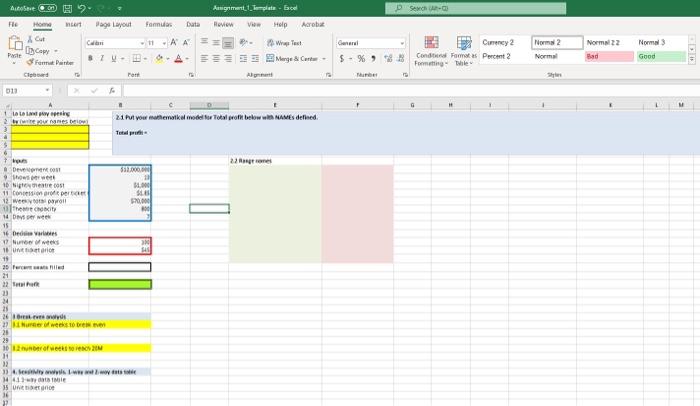700x406 pixels.
Task: Decrease the cell indent
Action: click(243, 59)
